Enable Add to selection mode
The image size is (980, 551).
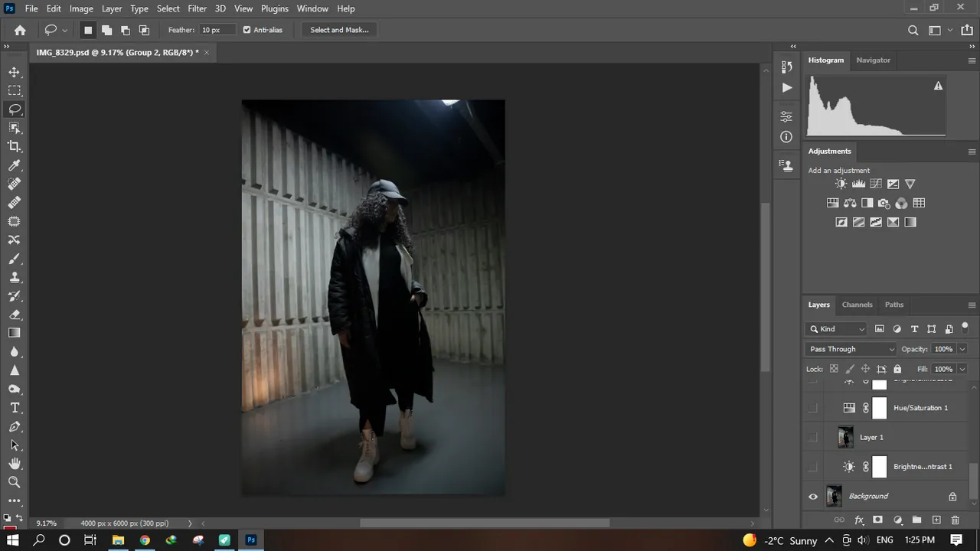point(106,30)
